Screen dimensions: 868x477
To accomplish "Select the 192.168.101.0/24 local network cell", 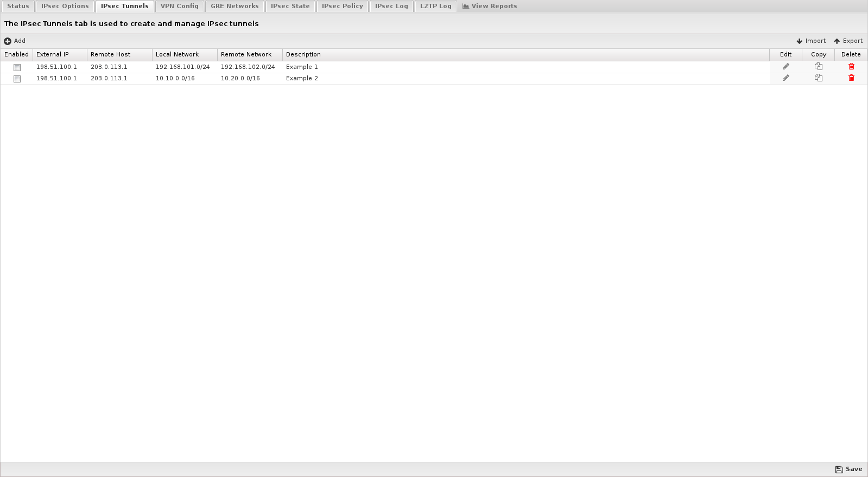I will click(x=185, y=67).
